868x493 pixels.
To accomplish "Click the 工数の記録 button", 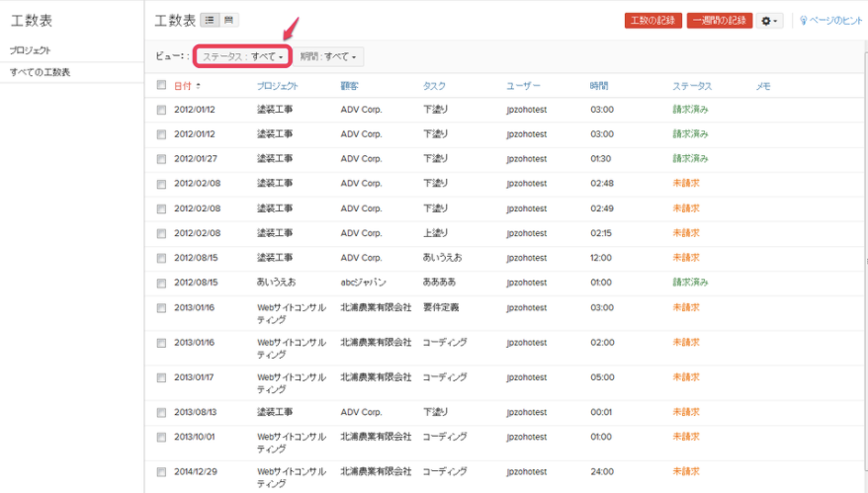I will click(653, 21).
